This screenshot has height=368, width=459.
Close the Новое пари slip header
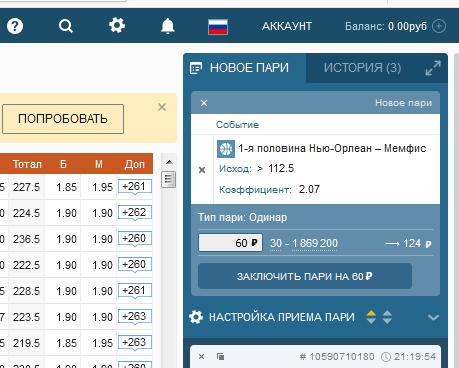click(204, 103)
